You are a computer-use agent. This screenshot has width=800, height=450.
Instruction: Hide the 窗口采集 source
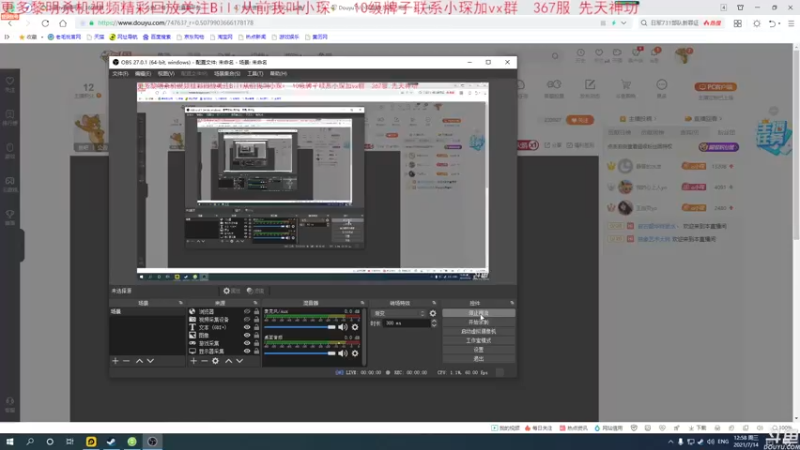[247, 343]
